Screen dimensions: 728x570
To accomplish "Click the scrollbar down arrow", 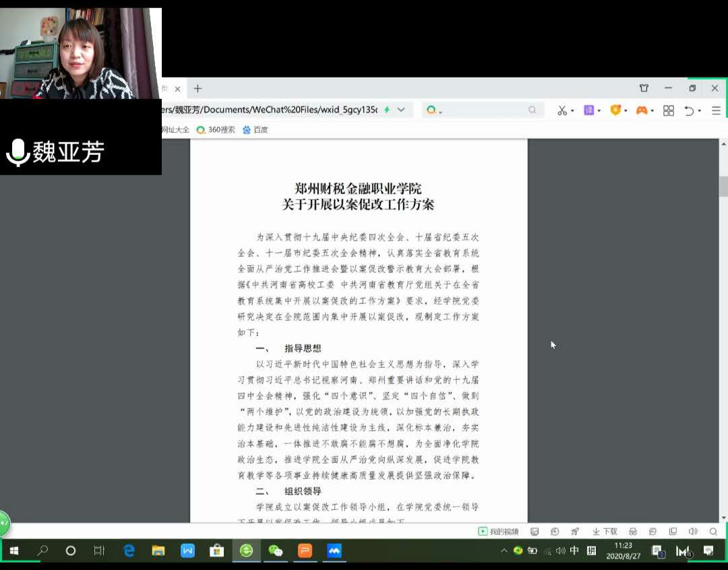I will [723, 517].
